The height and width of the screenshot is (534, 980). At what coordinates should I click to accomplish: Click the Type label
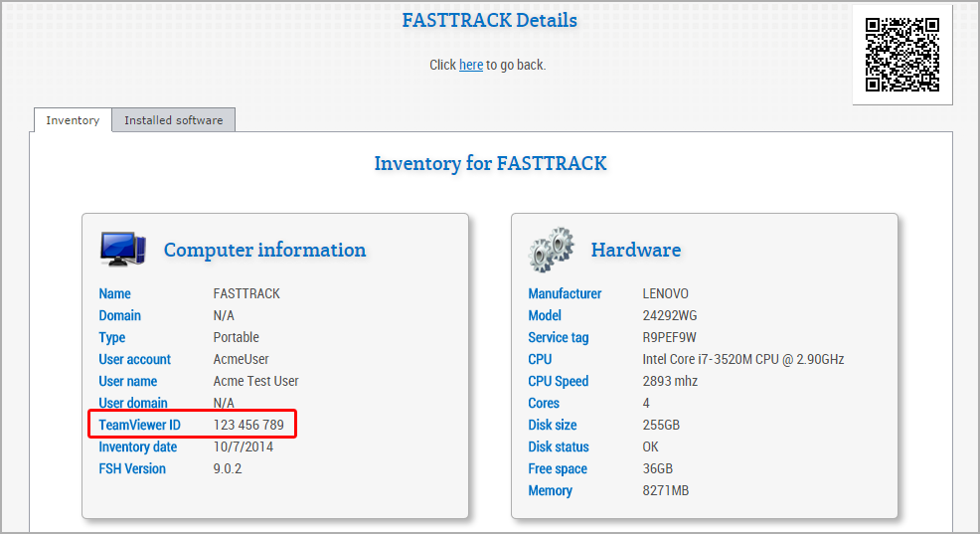click(x=112, y=338)
